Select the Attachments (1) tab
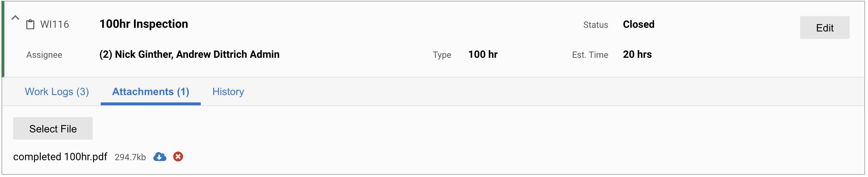Image resolution: width=868 pixels, height=177 pixels. click(x=151, y=92)
